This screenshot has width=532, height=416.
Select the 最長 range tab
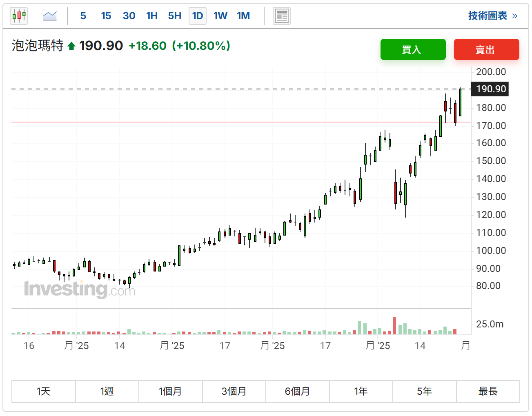488,392
